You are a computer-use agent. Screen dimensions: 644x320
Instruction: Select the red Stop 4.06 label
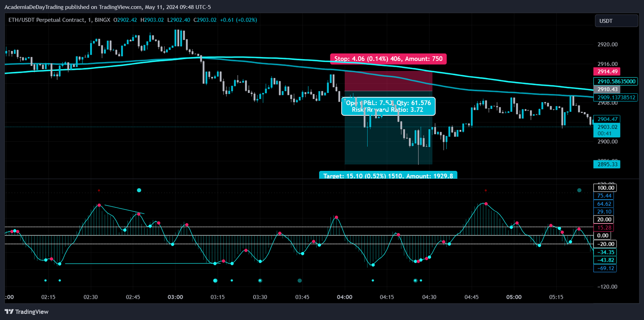pyautogui.click(x=388, y=59)
